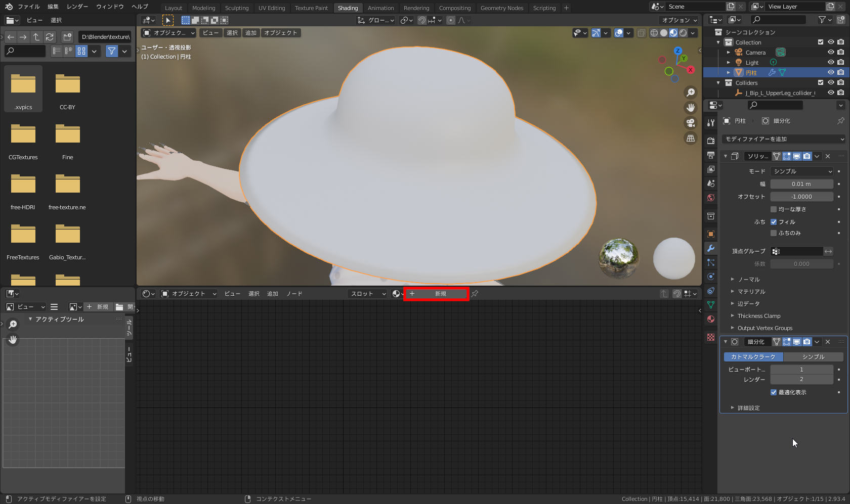Image resolution: width=850 pixels, height=504 pixels.
Task: Remove the ソリッド modifier with X
Action: [828, 156]
